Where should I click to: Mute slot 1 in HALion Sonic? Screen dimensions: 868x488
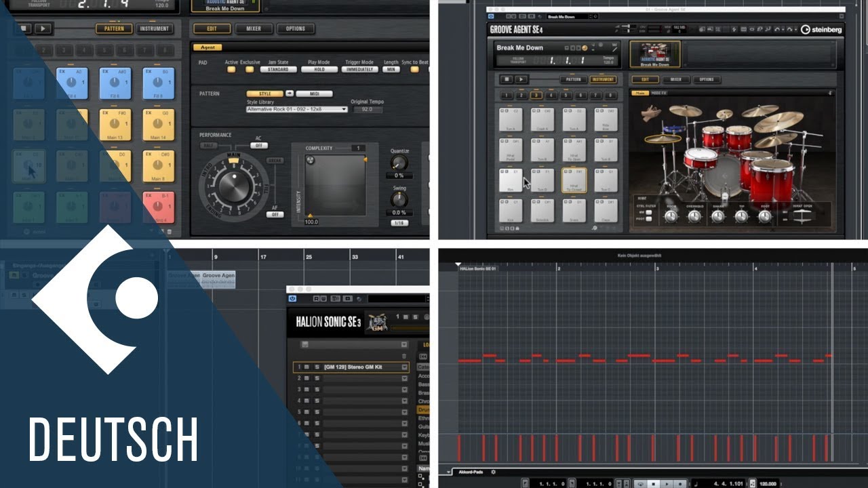tap(307, 367)
